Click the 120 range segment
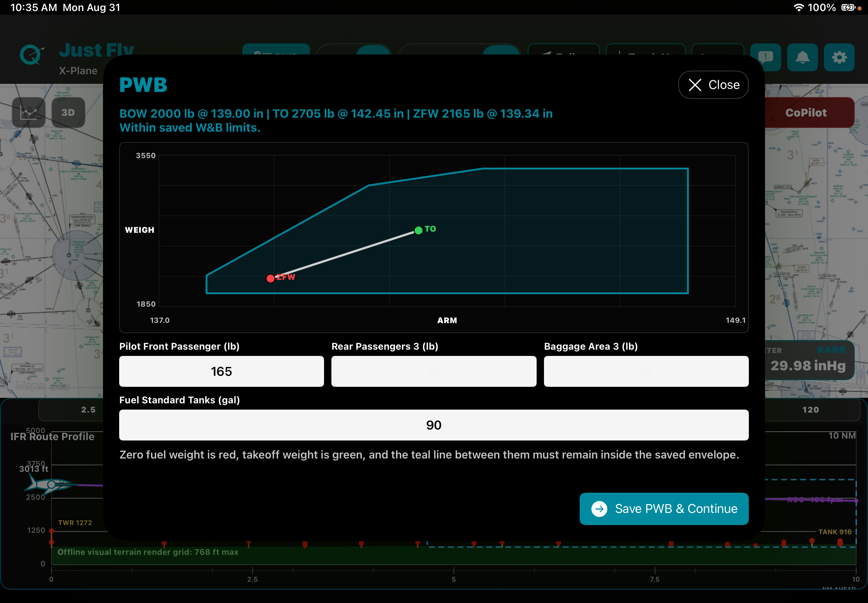This screenshot has height=603, width=868. (x=811, y=410)
